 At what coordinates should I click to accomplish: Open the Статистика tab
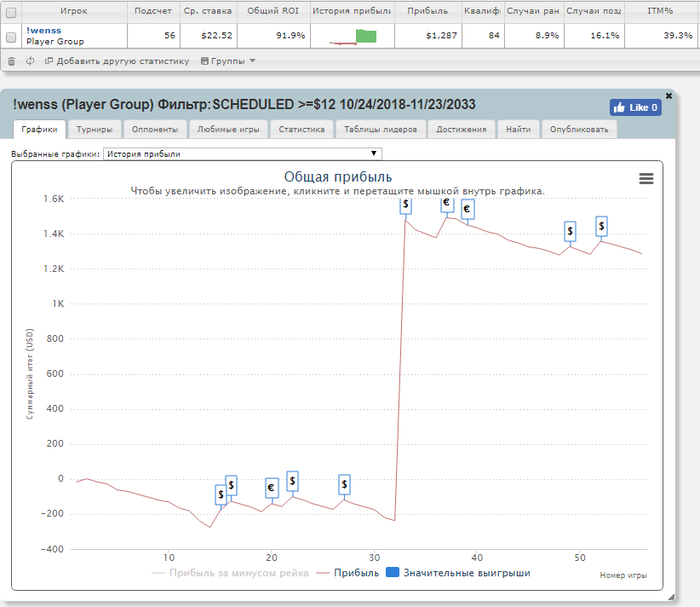[301, 129]
